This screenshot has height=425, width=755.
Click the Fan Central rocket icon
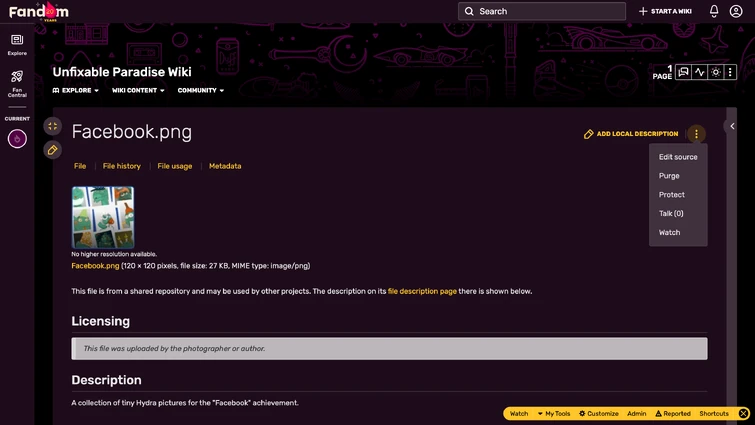coord(17,77)
